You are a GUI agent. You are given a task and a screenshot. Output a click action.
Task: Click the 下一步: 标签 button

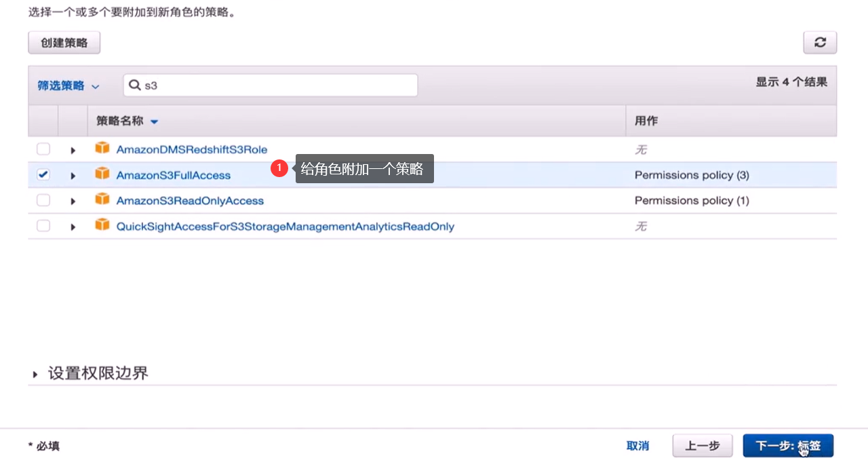(788, 446)
